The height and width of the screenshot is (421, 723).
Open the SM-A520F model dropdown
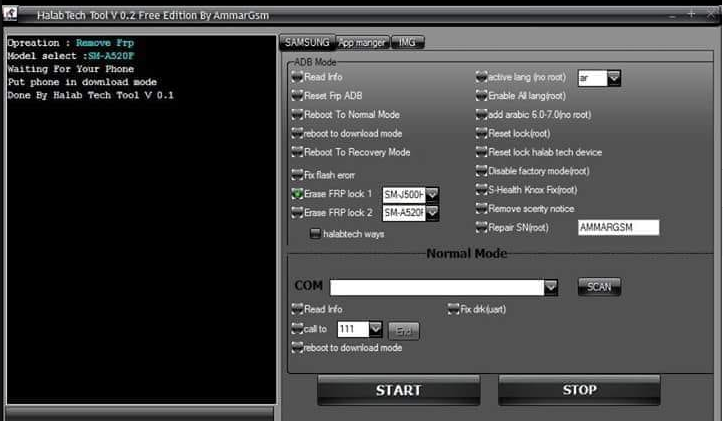point(432,213)
